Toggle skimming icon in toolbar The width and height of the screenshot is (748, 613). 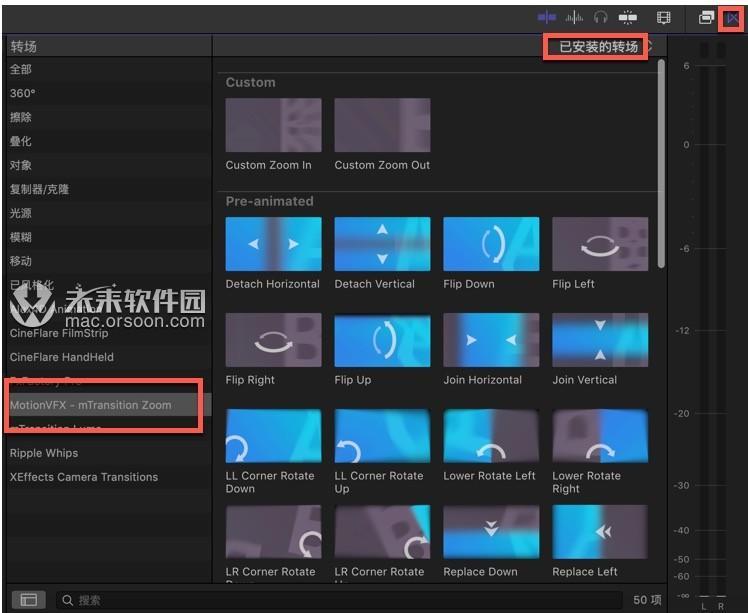(546, 18)
